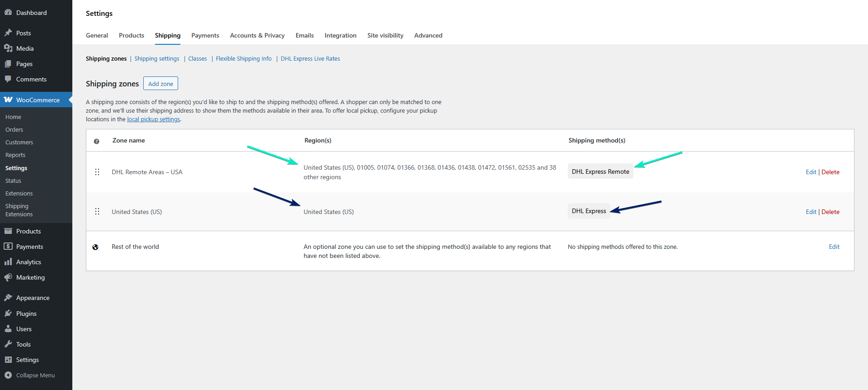Open Shipping Extensions submenu item
868x390 pixels.
tap(19, 210)
